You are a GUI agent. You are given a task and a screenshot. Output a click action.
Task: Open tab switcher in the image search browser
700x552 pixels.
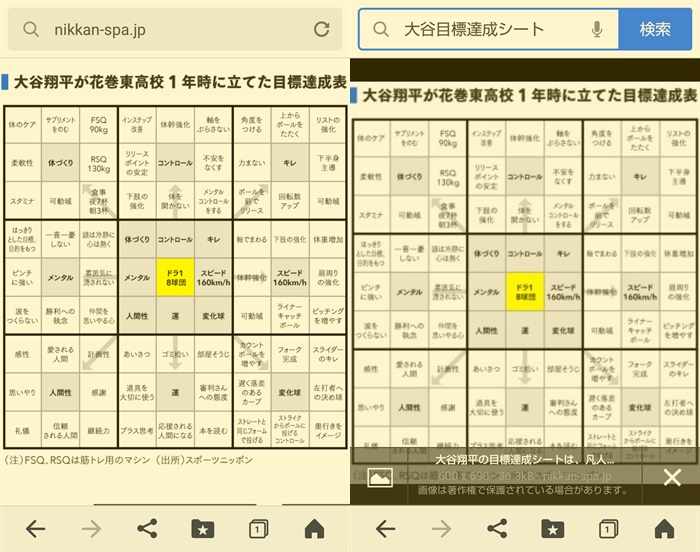[607, 527]
